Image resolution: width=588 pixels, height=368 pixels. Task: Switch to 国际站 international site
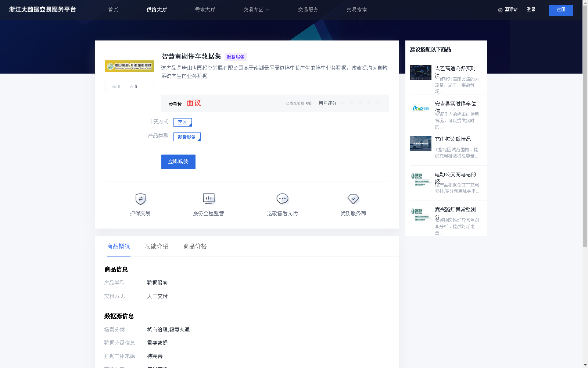pos(511,10)
